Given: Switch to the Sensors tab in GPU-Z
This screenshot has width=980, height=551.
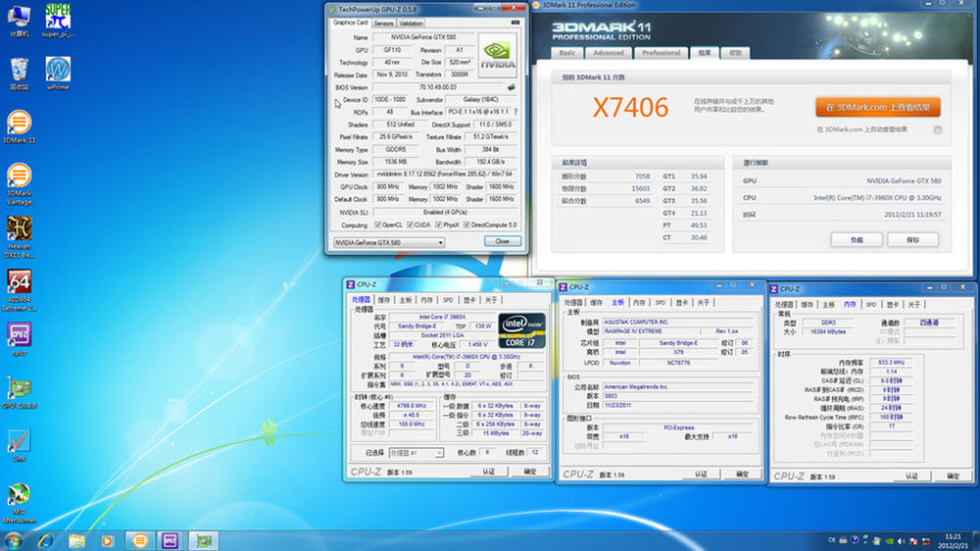Looking at the screenshot, I should click(384, 24).
